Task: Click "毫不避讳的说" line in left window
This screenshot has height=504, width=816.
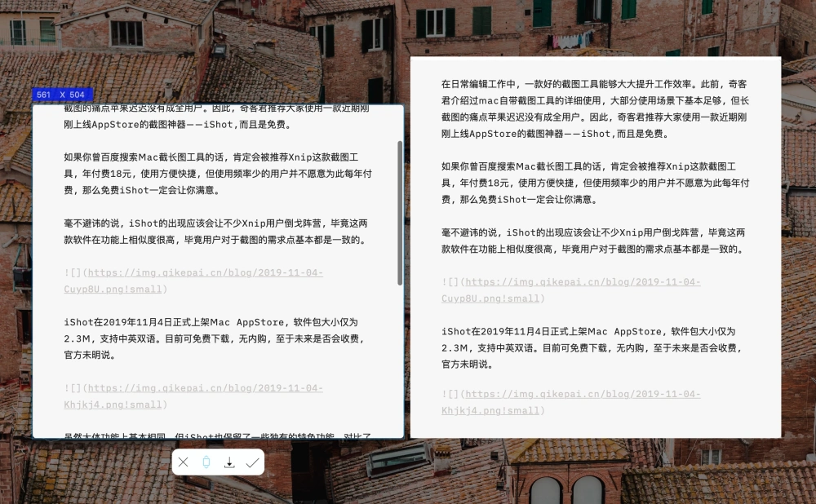Action: click(216, 223)
